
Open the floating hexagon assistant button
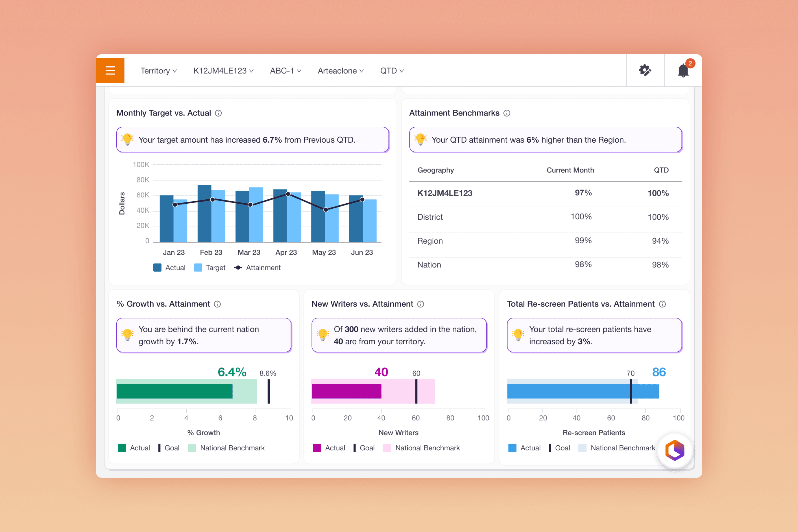(675, 451)
